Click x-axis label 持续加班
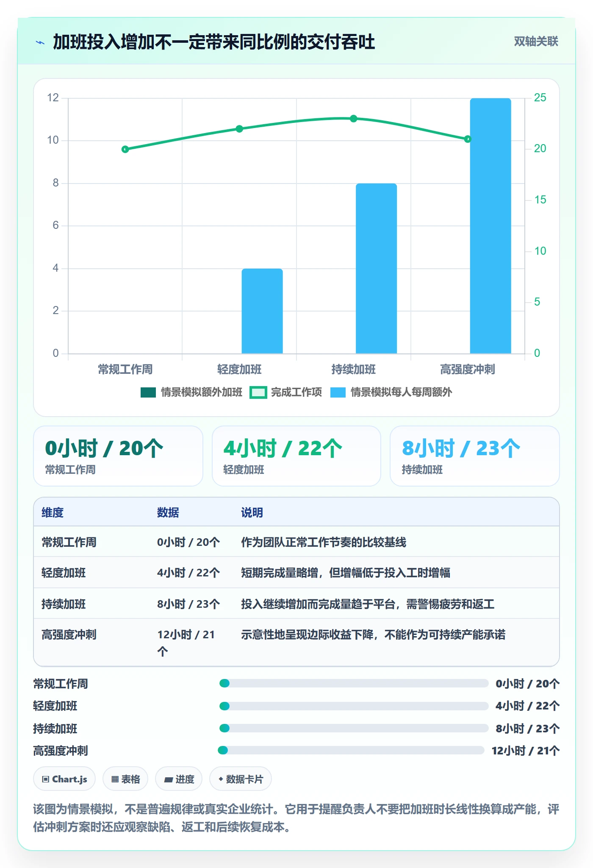The image size is (593, 868). tap(354, 370)
